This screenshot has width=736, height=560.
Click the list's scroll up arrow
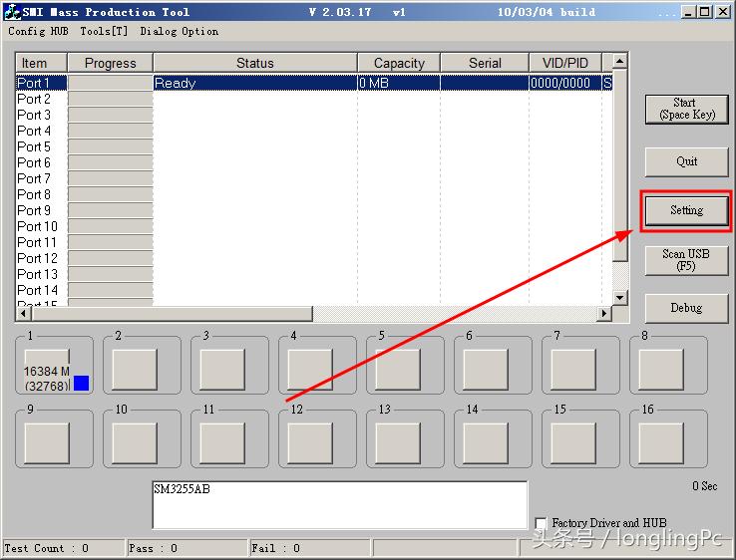(x=620, y=61)
